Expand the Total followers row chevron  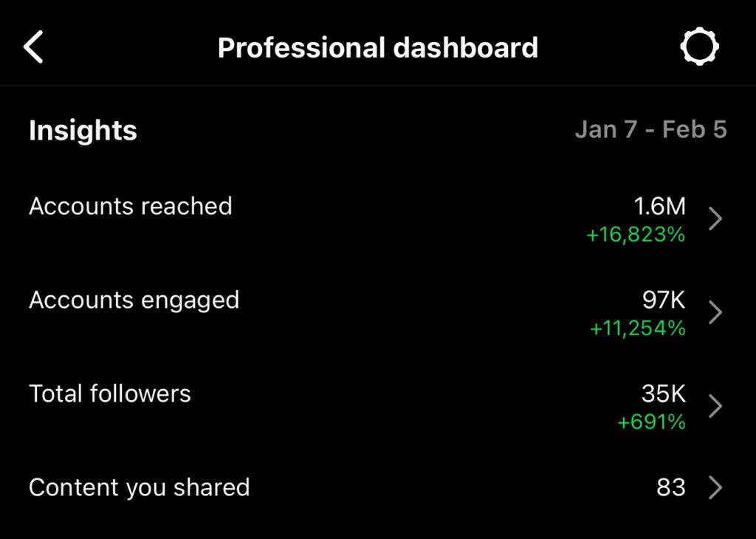715,406
